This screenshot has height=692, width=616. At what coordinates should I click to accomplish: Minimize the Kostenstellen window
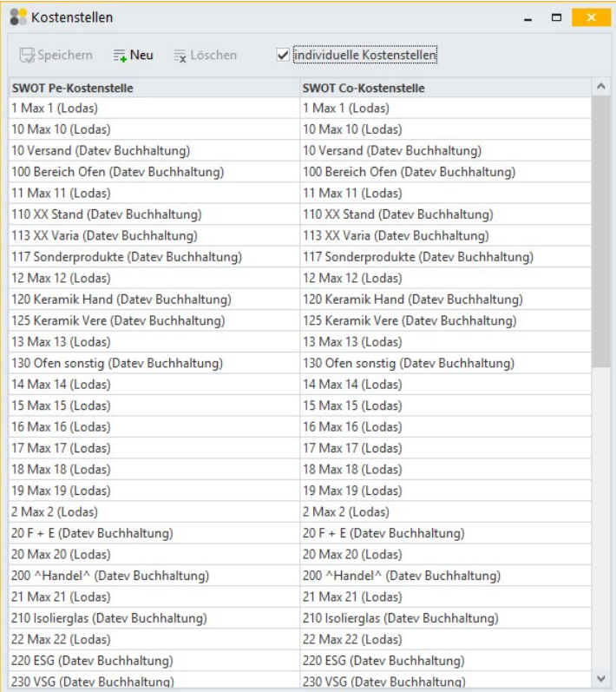tap(528, 17)
